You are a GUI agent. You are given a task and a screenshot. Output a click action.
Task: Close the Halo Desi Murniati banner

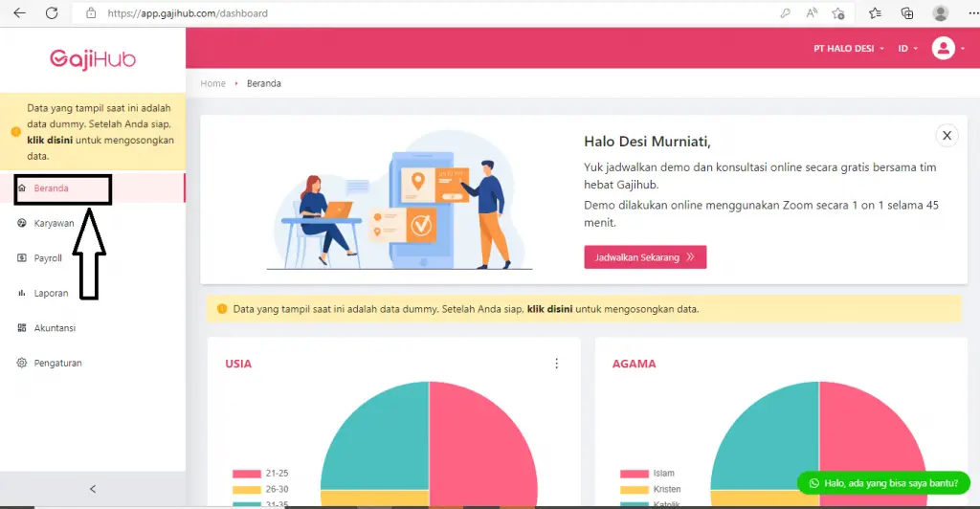click(x=947, y=136)
